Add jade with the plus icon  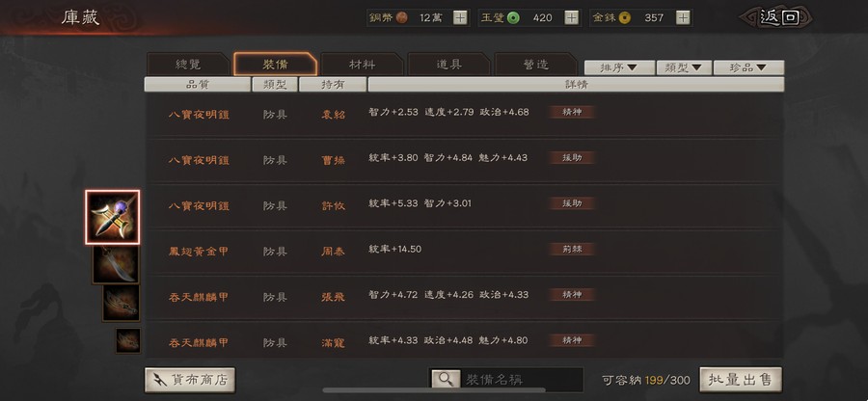tap(571, 17)
